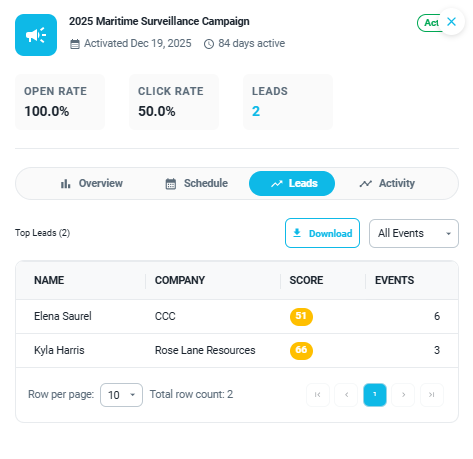Select the Kyla Harris lead row
This screenshot has width=473, height=459.
(x=237, y=350)
